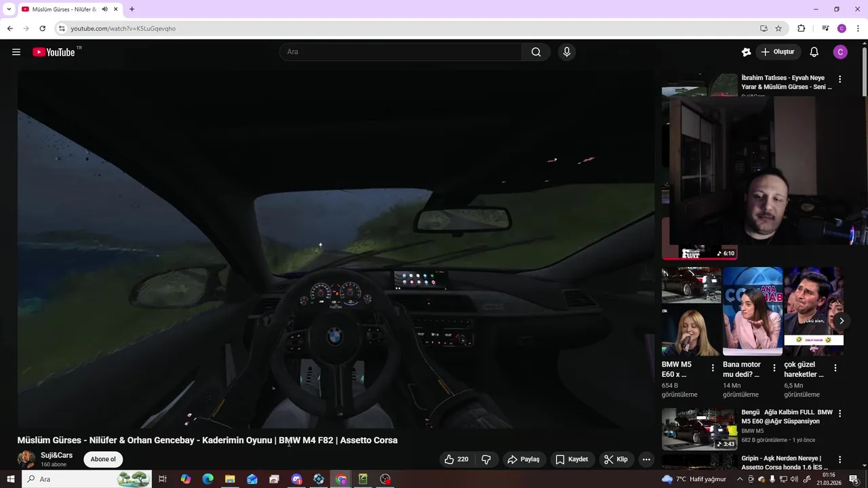Click the Oluştur create button

click(778, 52)
